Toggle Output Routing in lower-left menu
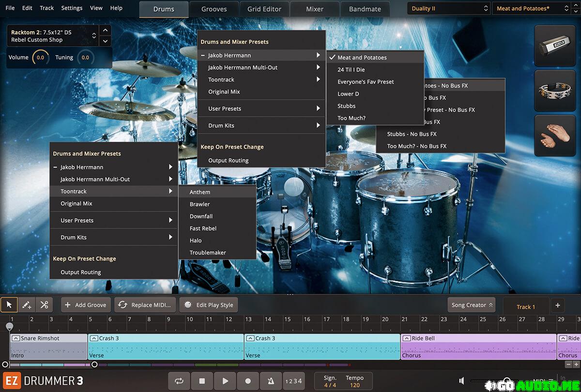 [114, 272]
